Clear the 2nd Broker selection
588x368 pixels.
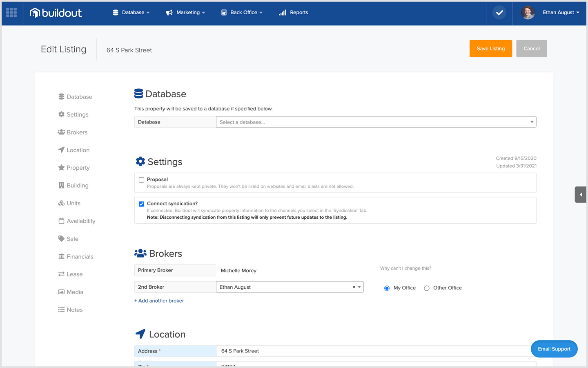click(354, 287)
